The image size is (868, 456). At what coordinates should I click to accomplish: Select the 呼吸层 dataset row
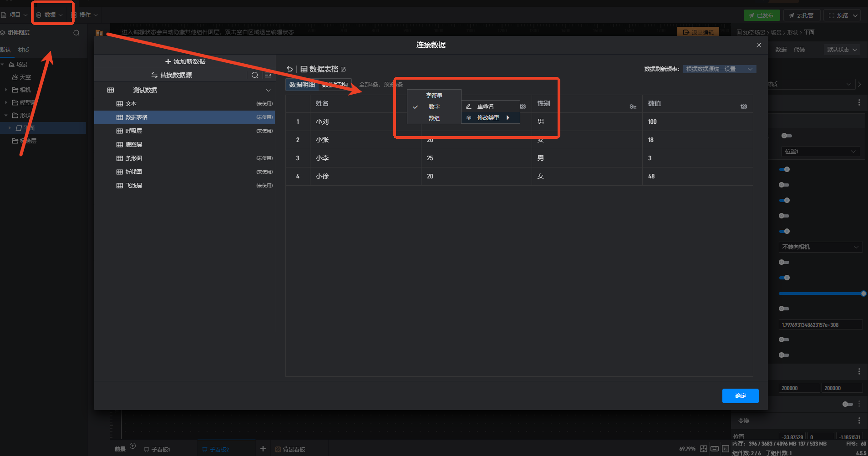pyautogui.click(x=185, y=131)
